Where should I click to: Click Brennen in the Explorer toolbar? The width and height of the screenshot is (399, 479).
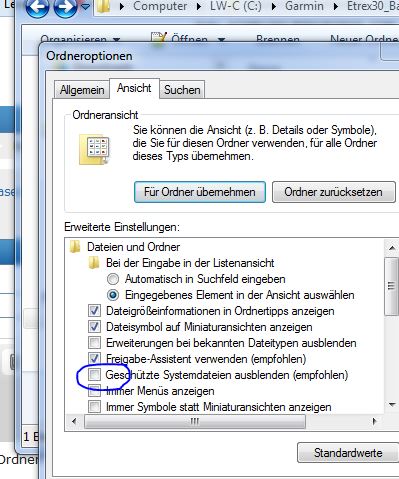(278, 40)
